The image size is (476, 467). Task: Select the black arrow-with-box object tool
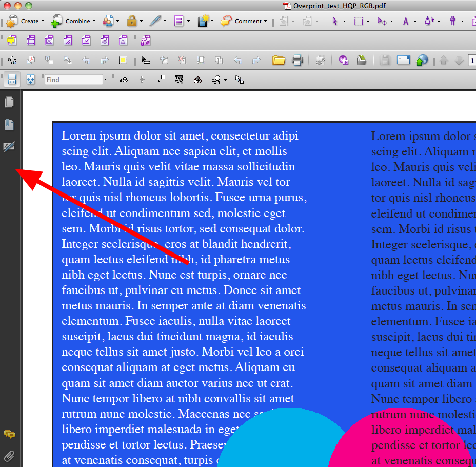click(146, 60)
